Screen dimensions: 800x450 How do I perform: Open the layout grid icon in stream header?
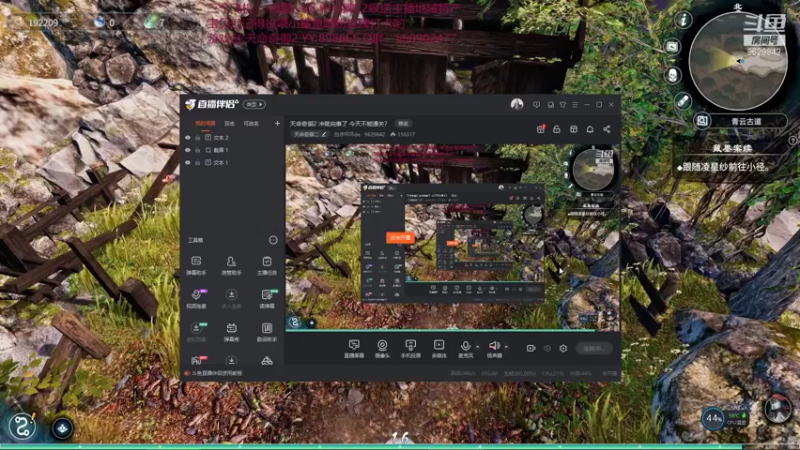[x=573, y=129]
